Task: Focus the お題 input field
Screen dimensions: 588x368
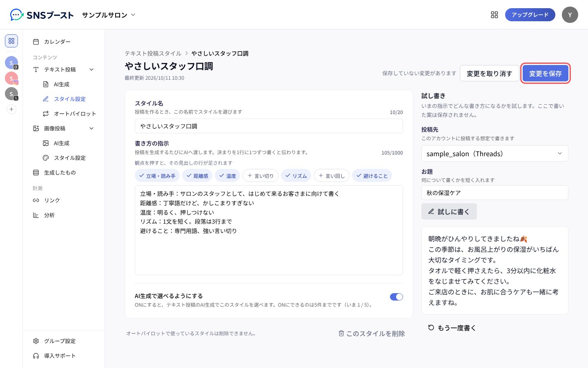Action: coord(495,193)
